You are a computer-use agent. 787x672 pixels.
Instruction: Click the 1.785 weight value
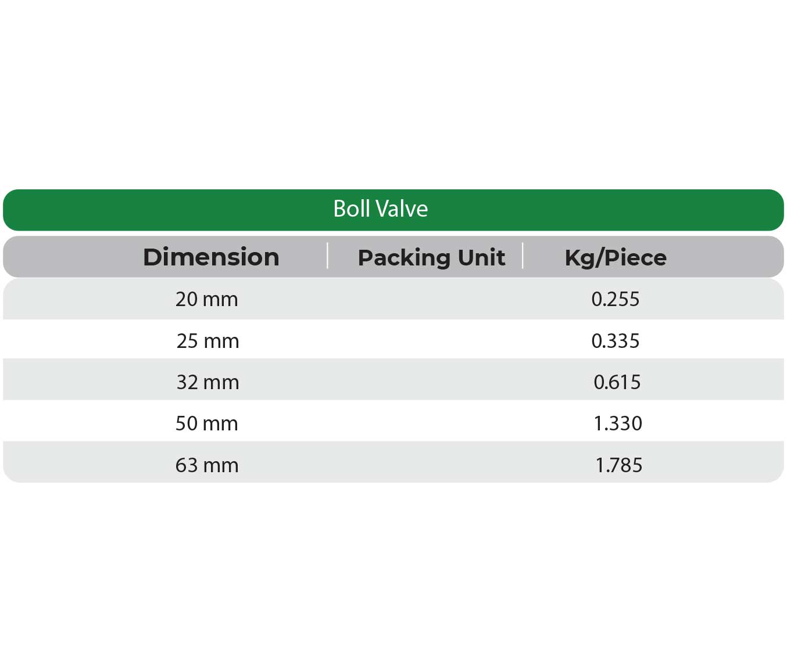click(618, 465)
